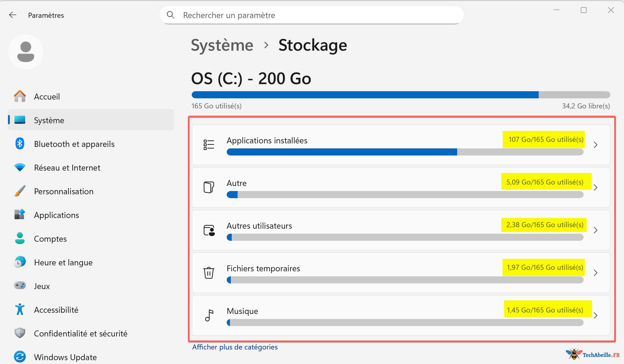Expand the Musique storage category
The image size is (624, 364).
tap(596, 315)
